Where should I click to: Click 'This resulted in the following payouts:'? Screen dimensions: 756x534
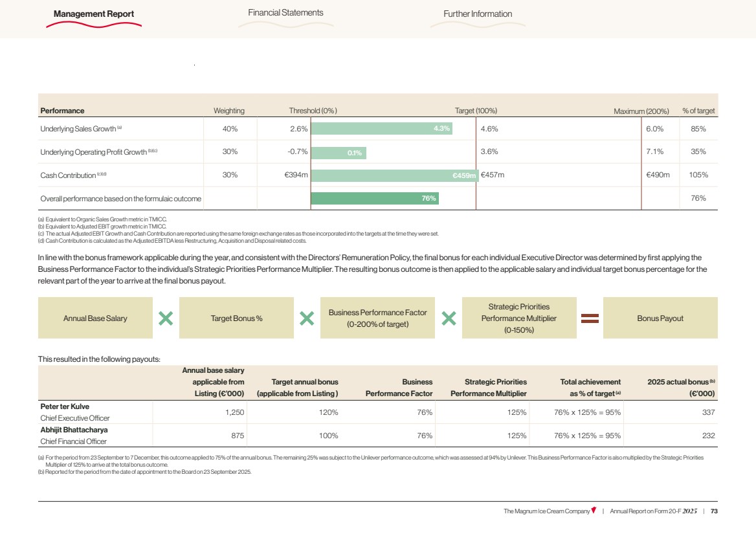(x=99, y=359)
